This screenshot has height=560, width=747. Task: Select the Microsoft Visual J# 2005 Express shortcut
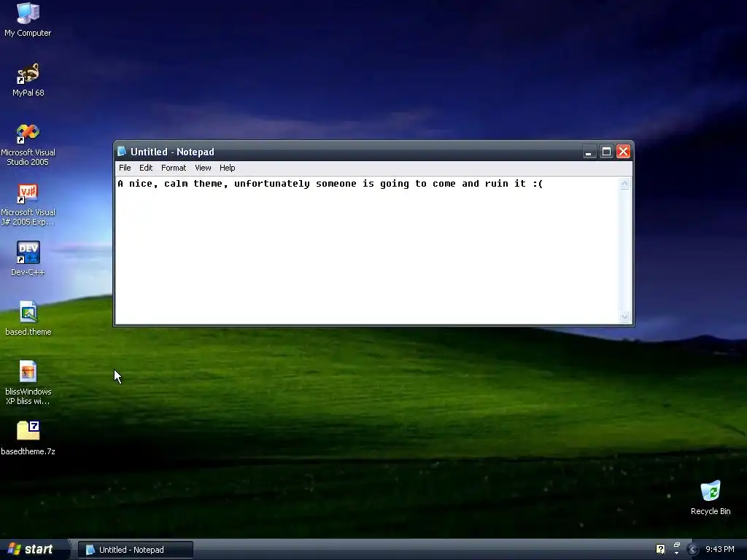[28, 204]
